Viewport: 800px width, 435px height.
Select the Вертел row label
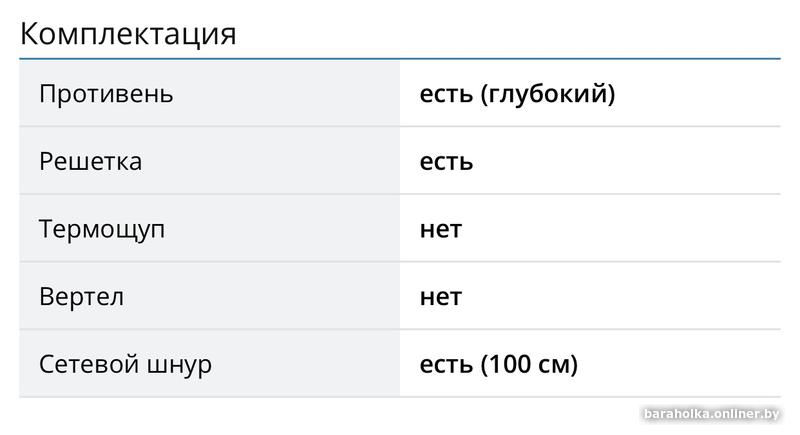click(81, 297)
